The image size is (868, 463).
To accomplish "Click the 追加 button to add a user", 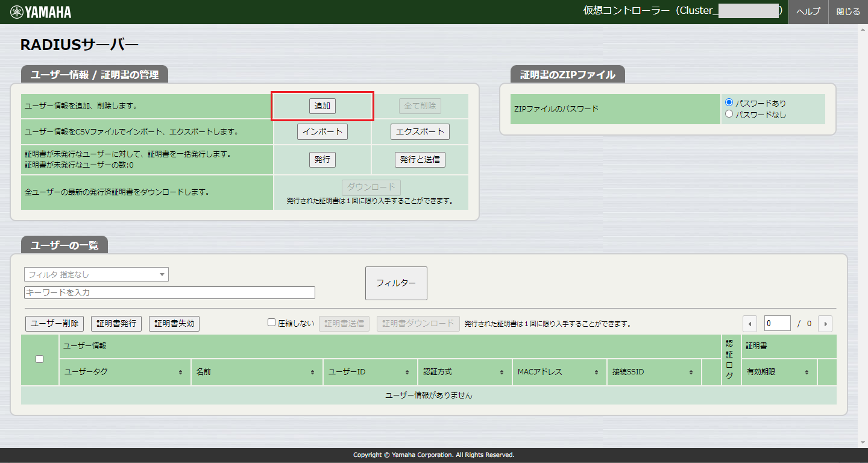I will click(322, 106).
